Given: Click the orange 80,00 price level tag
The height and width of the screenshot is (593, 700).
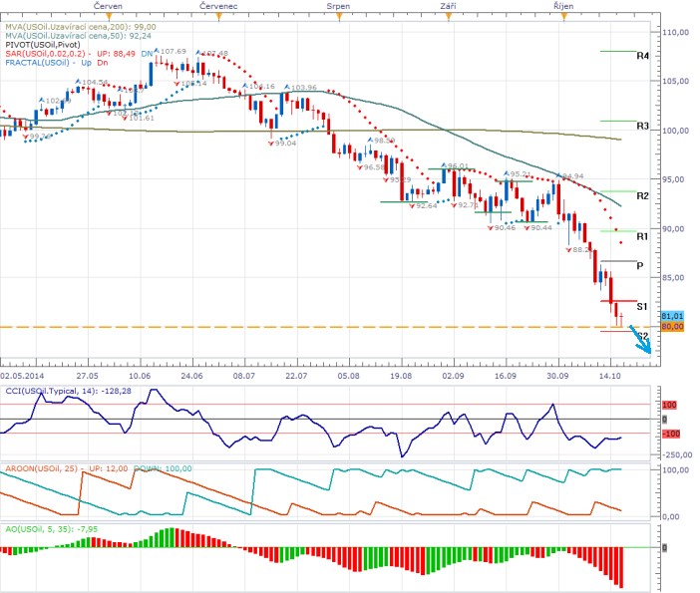Looking at the screenshot, I should pyautogui.click(x=671, y=326).
